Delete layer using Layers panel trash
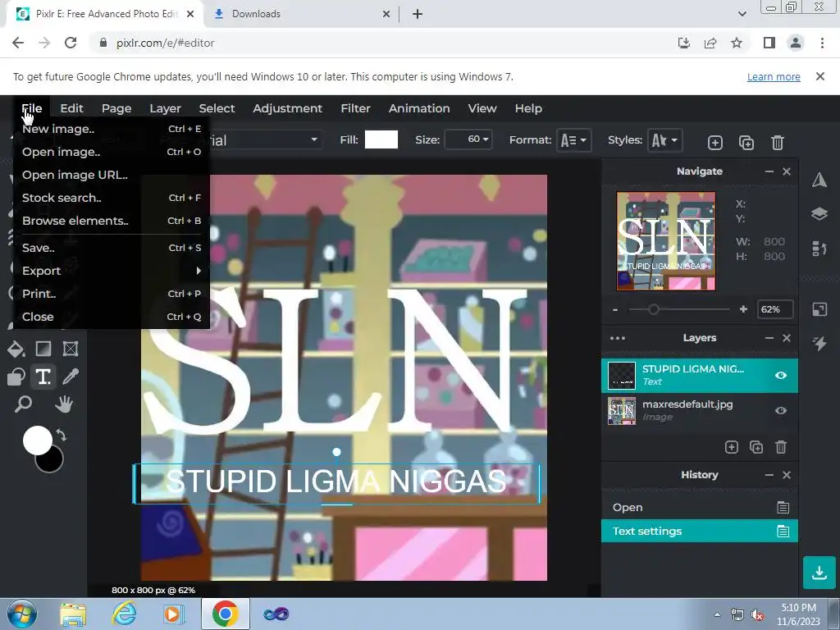 [x=781, y=447]
